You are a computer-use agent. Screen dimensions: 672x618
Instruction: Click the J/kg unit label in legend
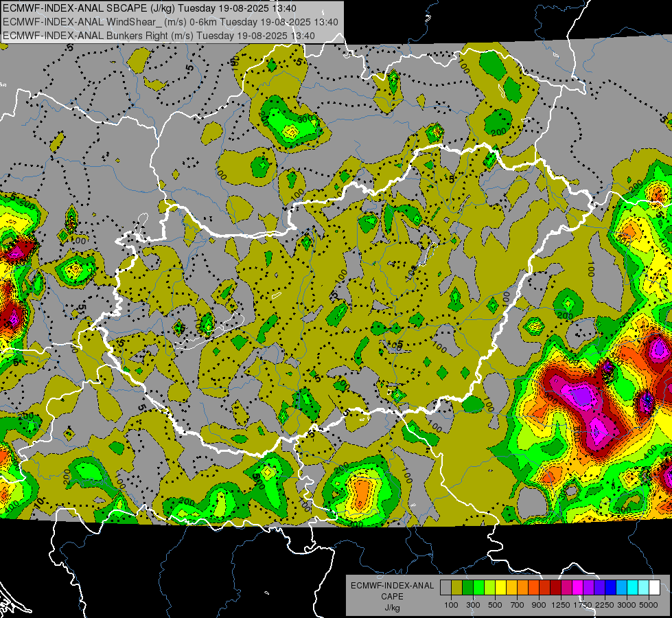[x=392, y=608]
